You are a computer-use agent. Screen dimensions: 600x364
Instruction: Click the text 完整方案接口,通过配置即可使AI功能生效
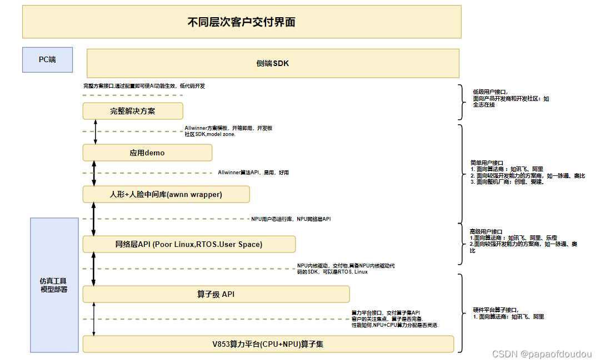pos(144,86)
